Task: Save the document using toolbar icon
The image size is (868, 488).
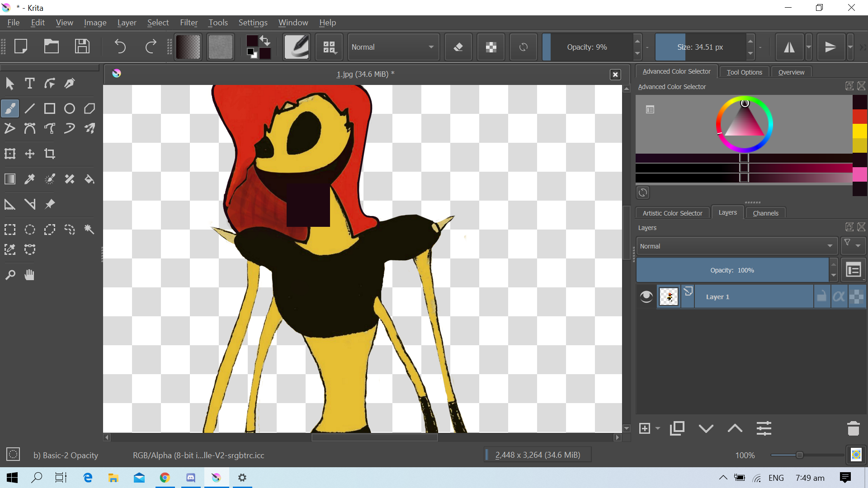Action: (82, 47)
